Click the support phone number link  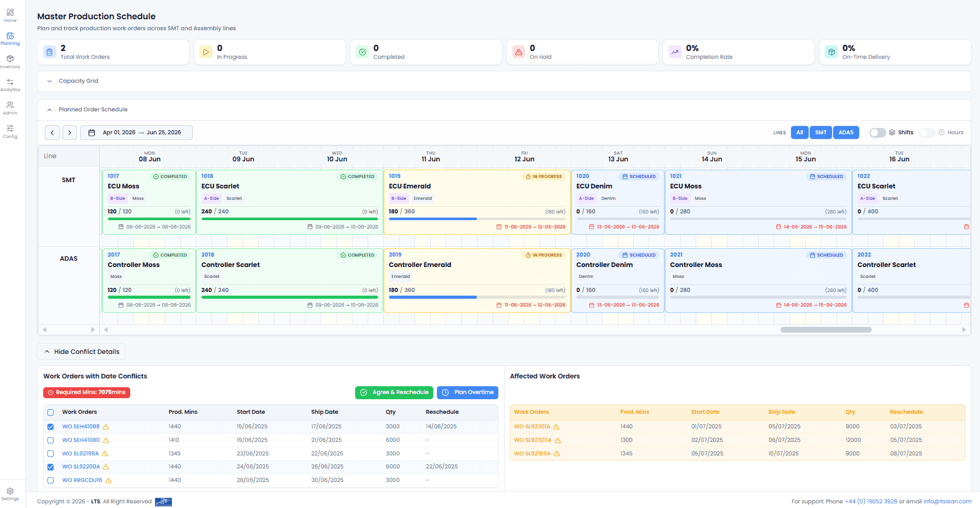(x=871, y=502)
